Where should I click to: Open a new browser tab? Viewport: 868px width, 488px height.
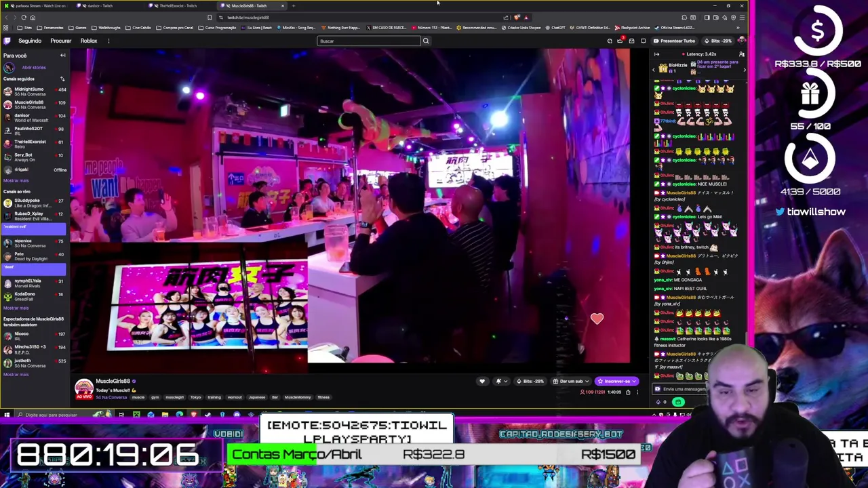294,5
